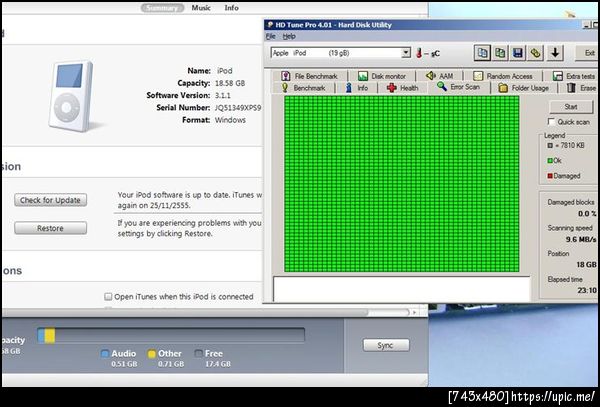Image resolution: width=600 pixels, height=407 pixels.
Task: Switch to the Music tab in iTunes
Action: (x=201, y=8)
